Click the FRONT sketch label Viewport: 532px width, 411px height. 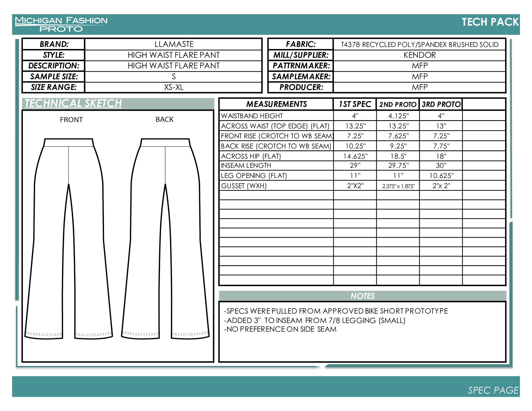[71, 120]
